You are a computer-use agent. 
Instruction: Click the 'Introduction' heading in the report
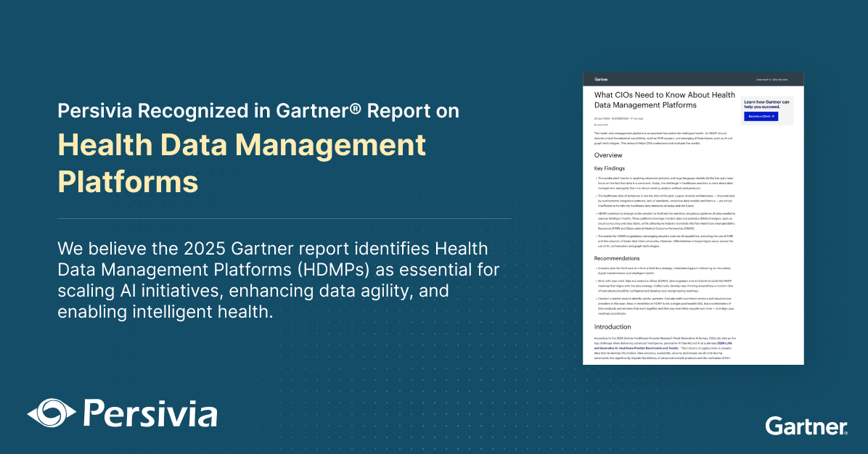point(613,327)
